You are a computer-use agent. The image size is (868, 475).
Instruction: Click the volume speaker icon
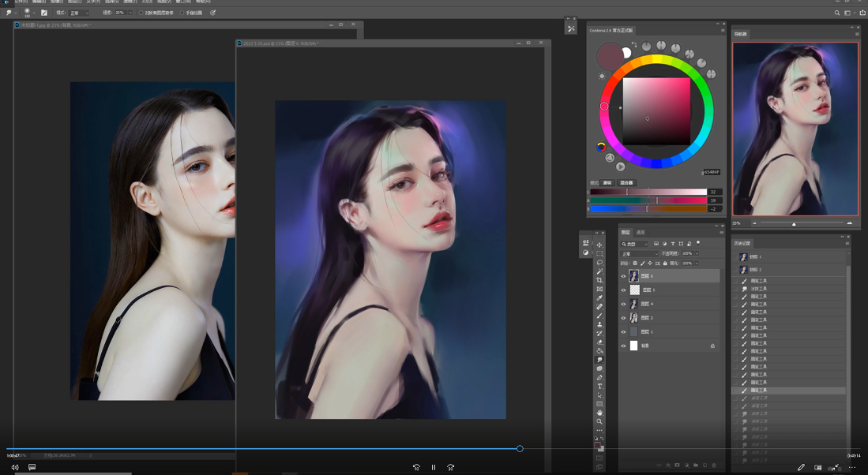[x=15, y=466]
